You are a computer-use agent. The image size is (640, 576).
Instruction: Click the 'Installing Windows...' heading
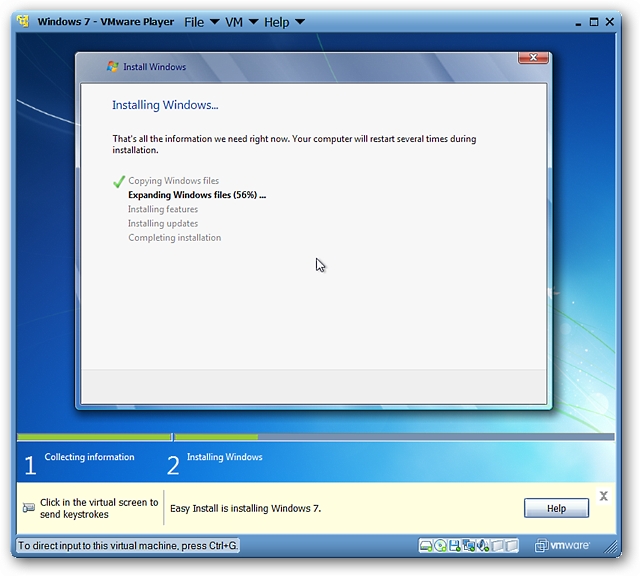click(165, 105)
